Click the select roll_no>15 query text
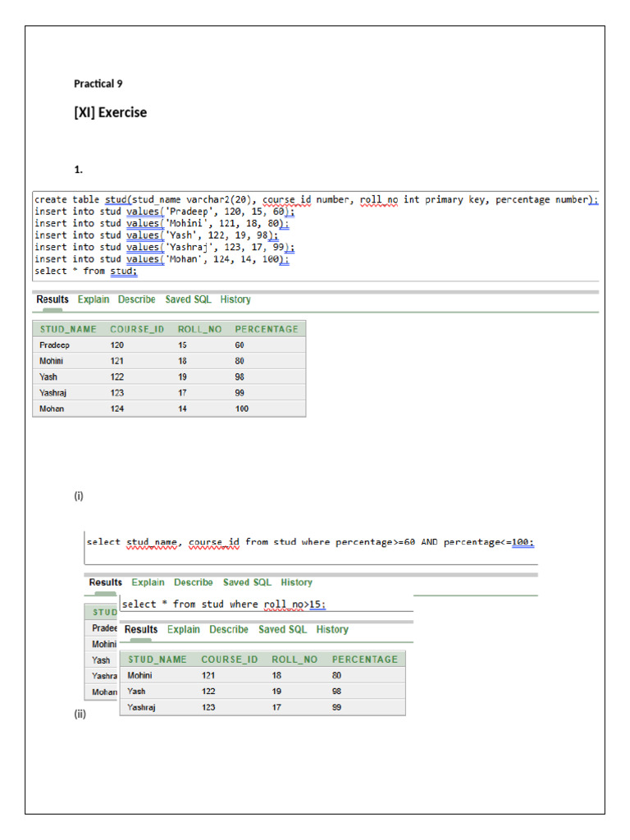 (223, 605)
